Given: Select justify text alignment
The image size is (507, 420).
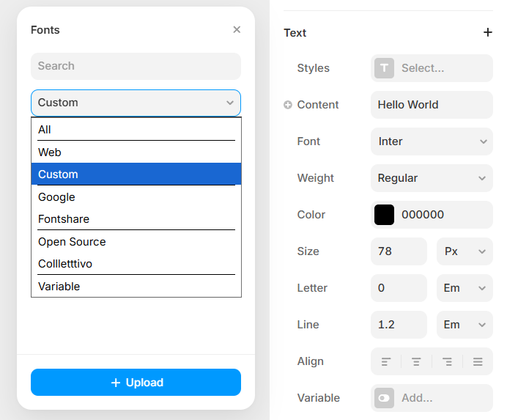Looking at the screenshot, I should [478, 361].
